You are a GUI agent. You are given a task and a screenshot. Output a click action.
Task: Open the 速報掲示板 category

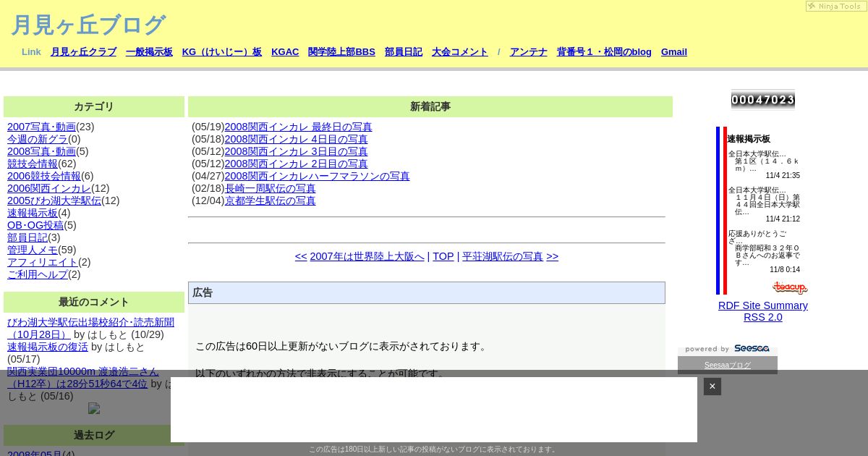click(33, 213)
